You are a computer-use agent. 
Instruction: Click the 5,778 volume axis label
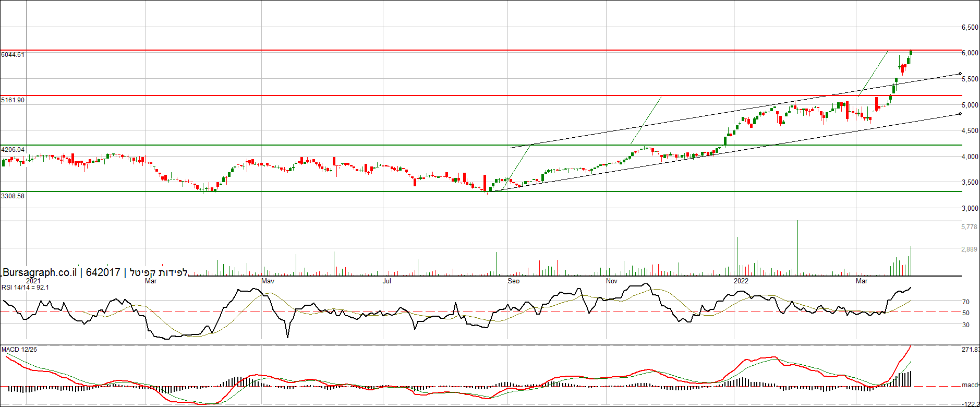click(x=969, y=227)
